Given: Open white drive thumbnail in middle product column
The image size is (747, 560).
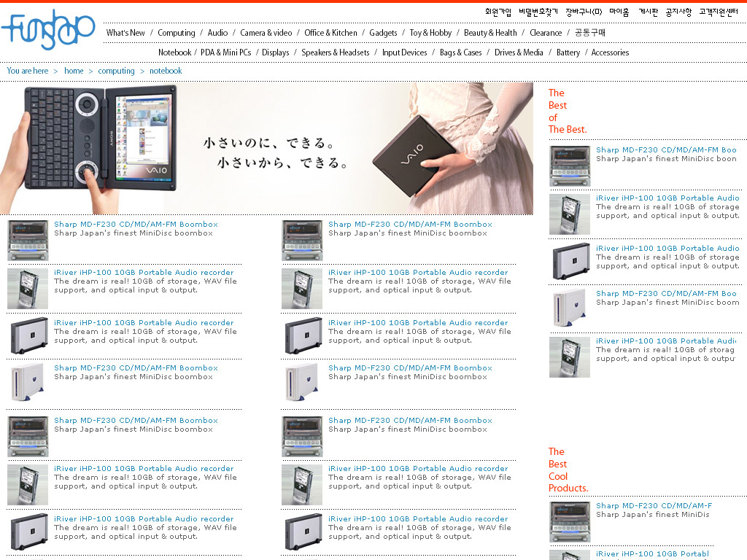Looking at the screenshot, I should [302, 382].
